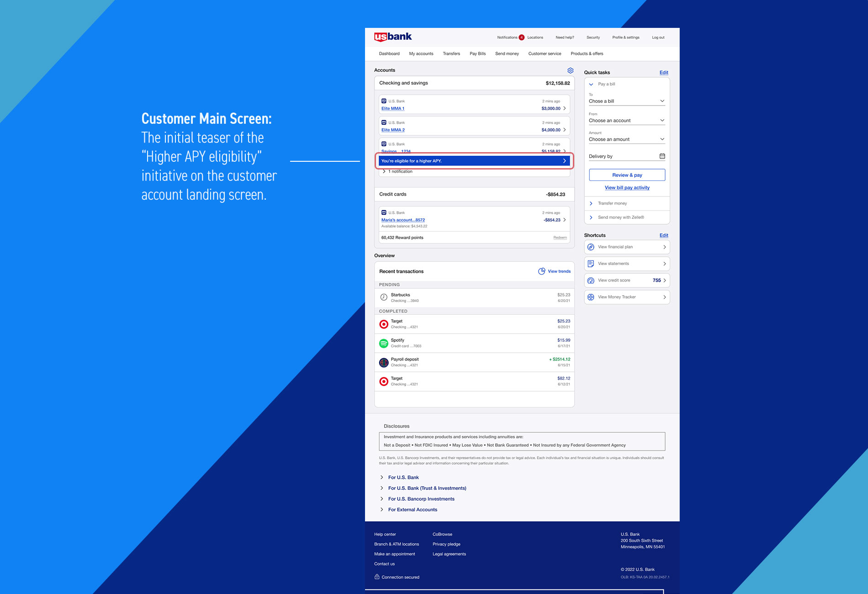Screen dimensions: 868x594
Task: Edit the Quick tasks panel
Action: [x=664, y=73]
